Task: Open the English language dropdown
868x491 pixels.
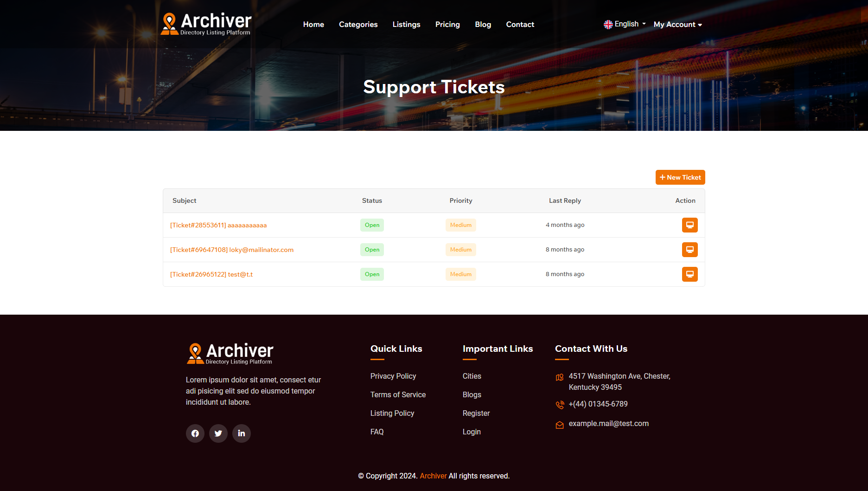Action: coord(624,24)
